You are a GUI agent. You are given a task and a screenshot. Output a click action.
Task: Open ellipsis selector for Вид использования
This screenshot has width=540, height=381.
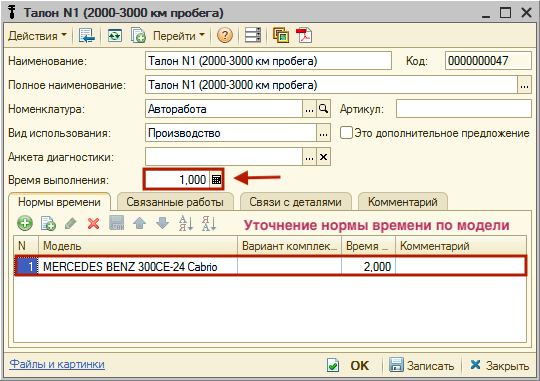323,133
